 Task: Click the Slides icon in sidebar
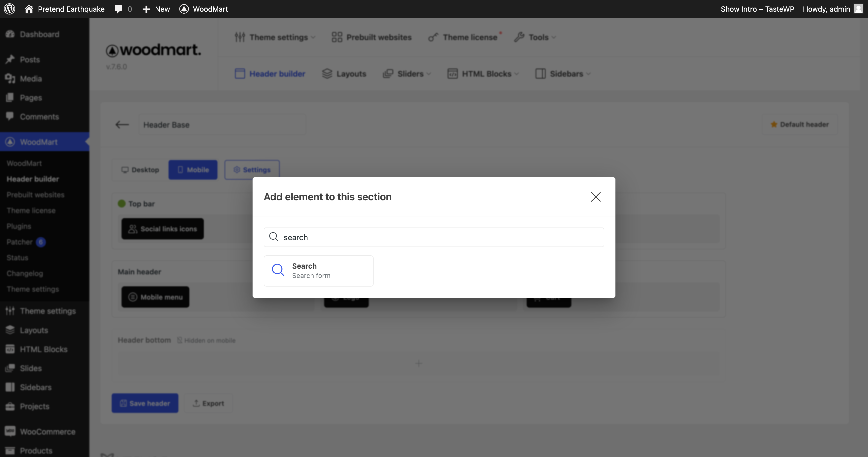point(10,368)
